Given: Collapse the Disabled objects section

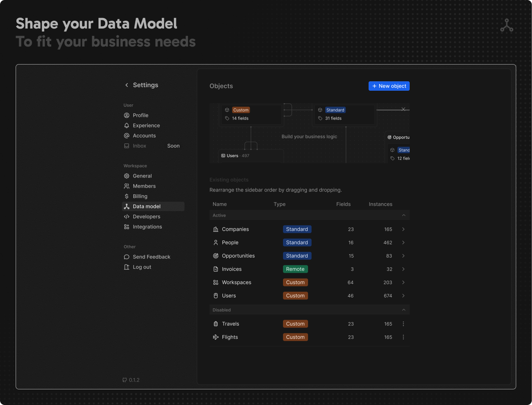Looking at the screenshot, I should (x=404, y=310).
